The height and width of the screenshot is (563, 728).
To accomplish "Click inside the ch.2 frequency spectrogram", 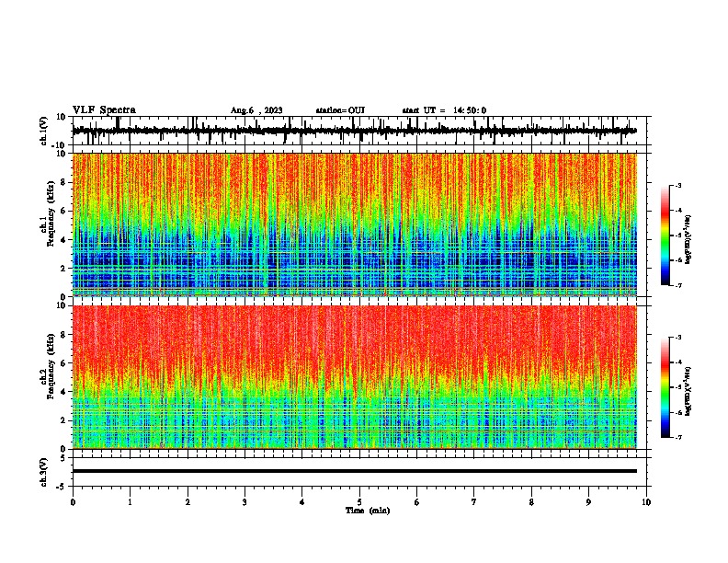I will click(x=354, y=377).
